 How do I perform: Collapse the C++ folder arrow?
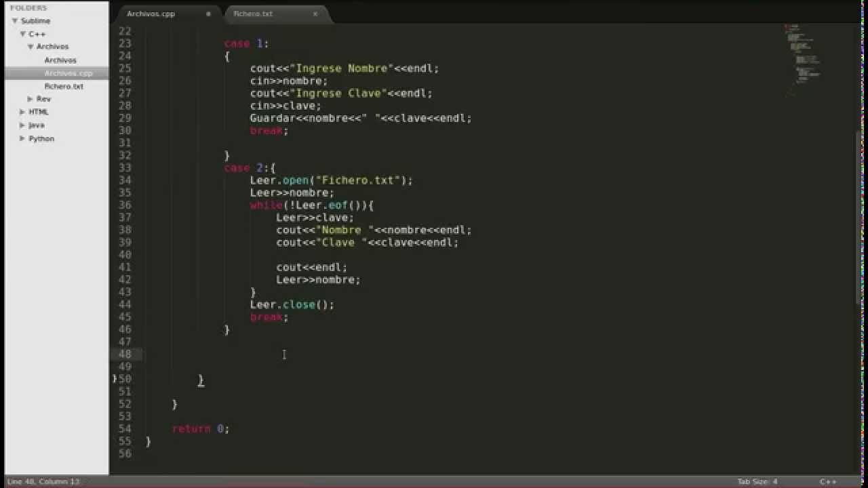[22, 34]
